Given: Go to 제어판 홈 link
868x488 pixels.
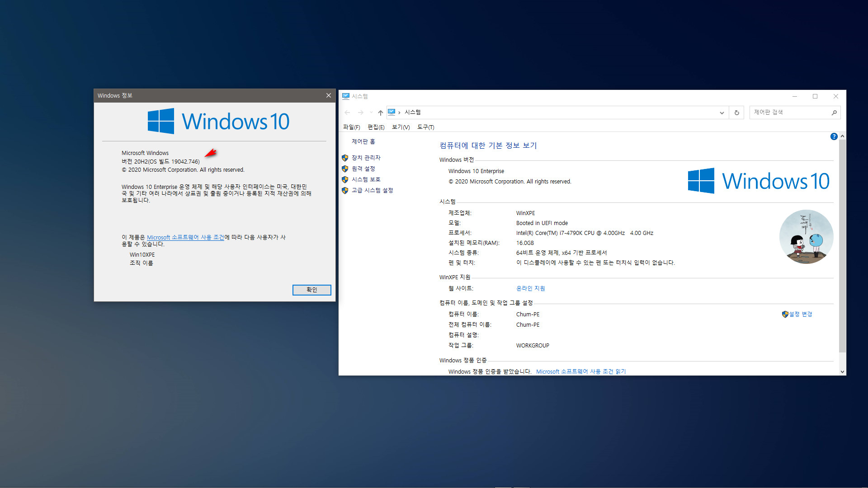Looking at the screenshot, I should (x=363, y=141).
